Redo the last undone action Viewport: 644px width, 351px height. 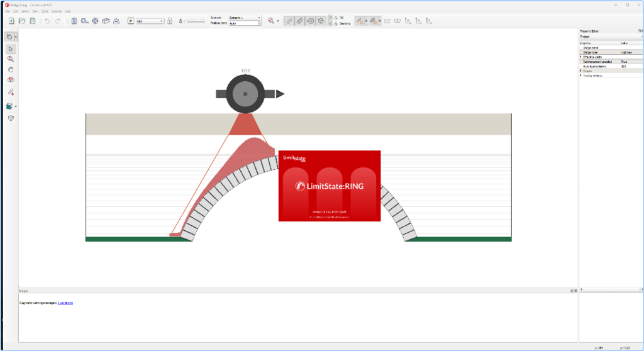click(x=57, y=21)
